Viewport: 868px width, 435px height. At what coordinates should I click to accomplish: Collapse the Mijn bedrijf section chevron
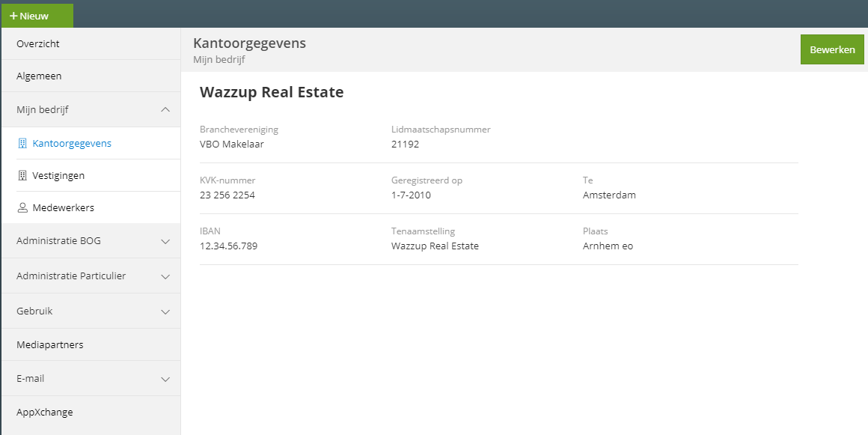coord(165,110)
